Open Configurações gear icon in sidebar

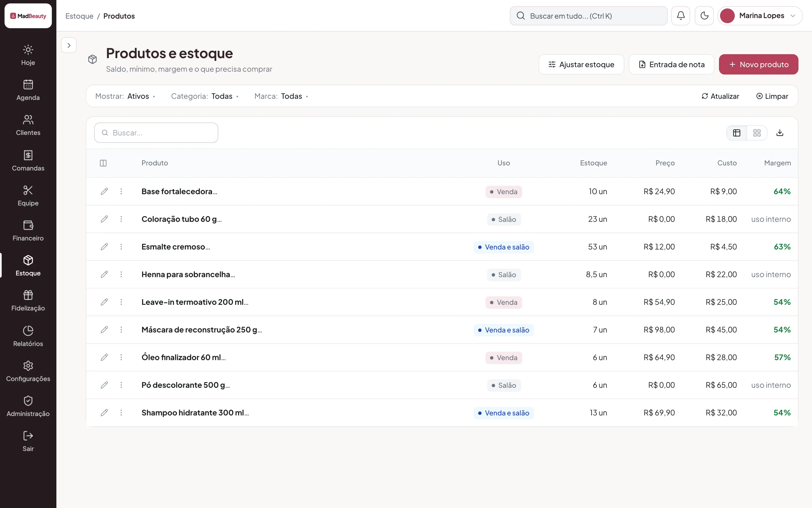(28, 365)
